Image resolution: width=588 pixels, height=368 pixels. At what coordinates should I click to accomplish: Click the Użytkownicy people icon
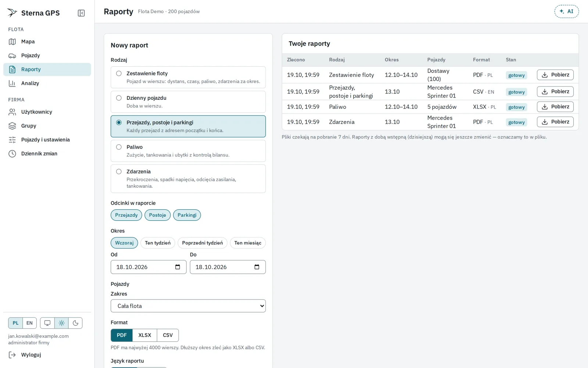tap(12, 112)
